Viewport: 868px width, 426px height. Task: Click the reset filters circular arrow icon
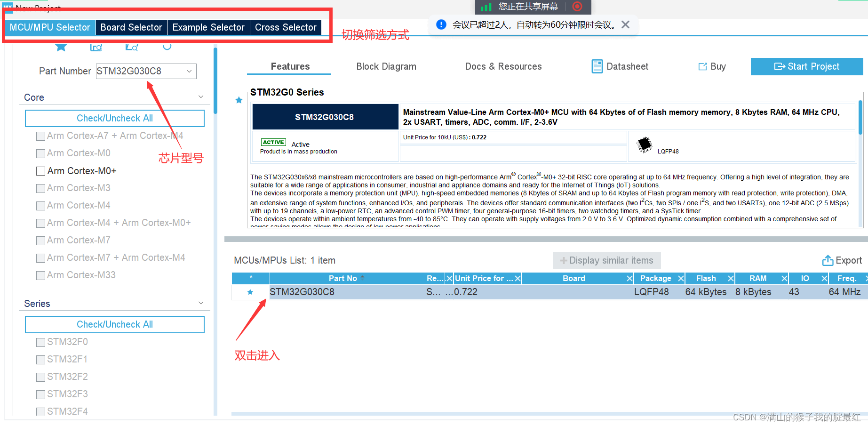coord(167,46)
